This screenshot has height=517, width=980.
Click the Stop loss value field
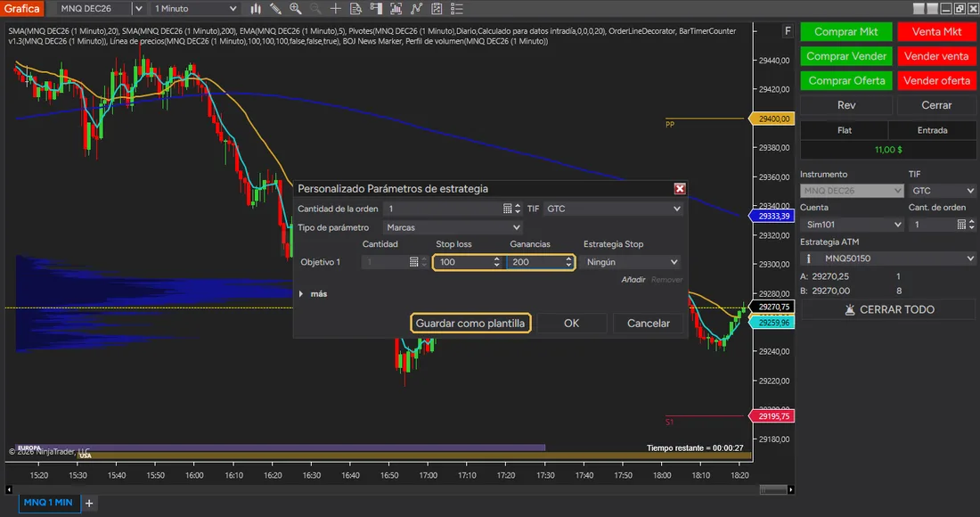click(464, 262)
